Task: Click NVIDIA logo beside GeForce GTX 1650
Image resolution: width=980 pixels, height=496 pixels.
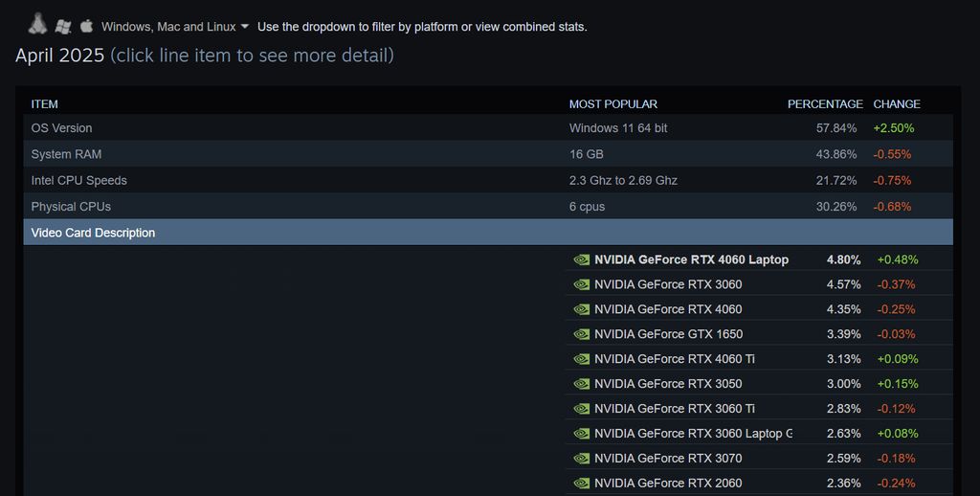Action: pos(581,334)
